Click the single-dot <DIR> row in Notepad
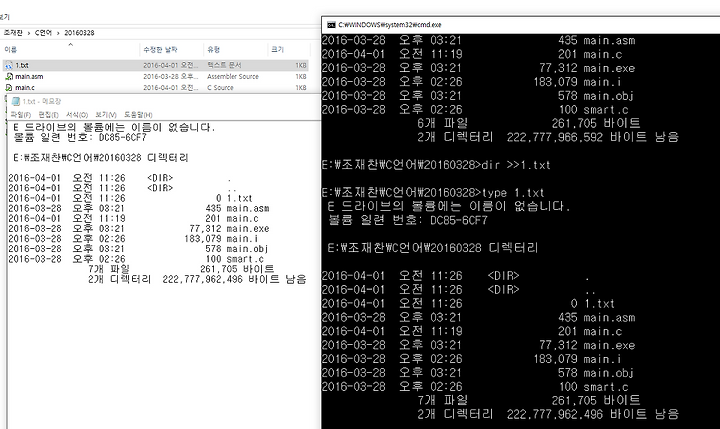Screen dimensions: 720x429 click(119, 178)
